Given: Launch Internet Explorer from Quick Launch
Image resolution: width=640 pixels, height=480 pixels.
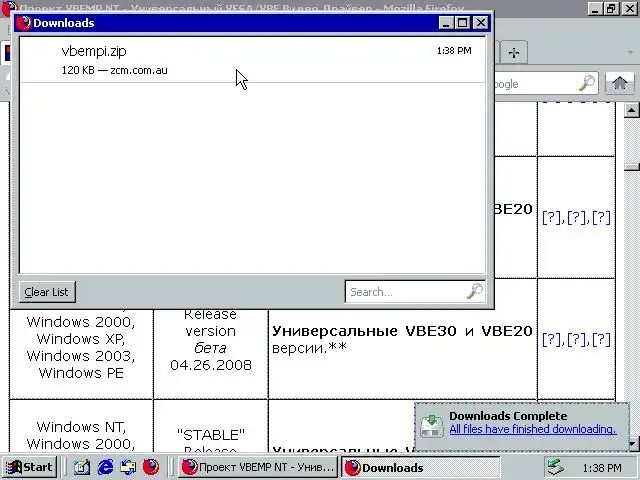Looking at the screenshot, I should click(x=105, y=467).
